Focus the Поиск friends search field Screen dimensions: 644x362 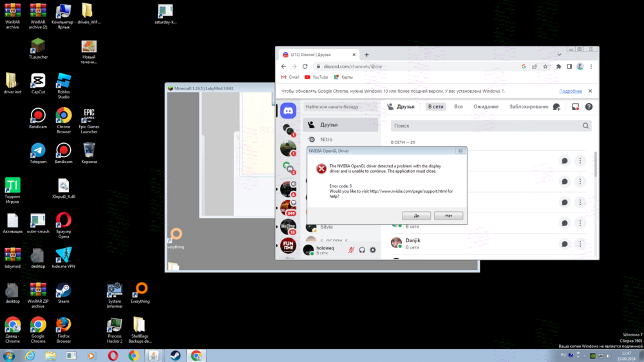(x=491, y=126)
